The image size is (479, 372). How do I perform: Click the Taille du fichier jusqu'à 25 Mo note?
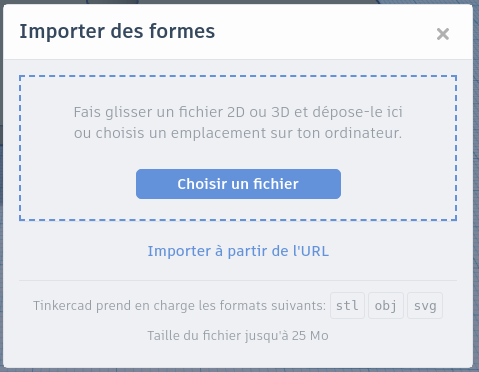pyautogui.click(x=238, y=335)
